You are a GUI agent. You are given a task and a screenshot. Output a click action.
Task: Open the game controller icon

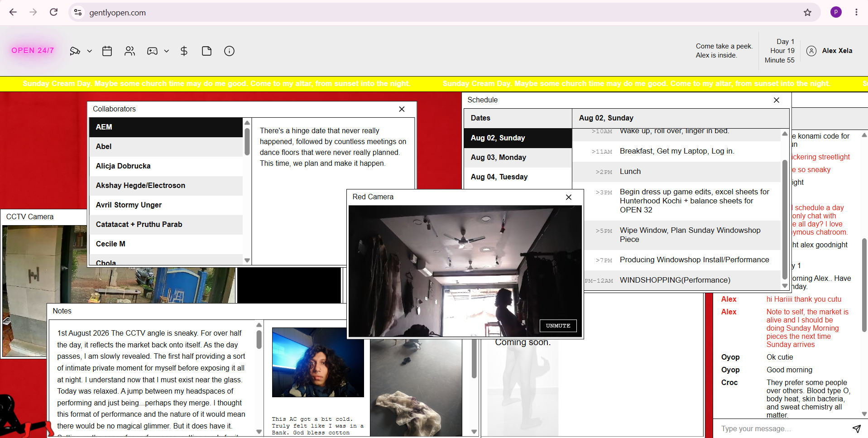[152, 51]
